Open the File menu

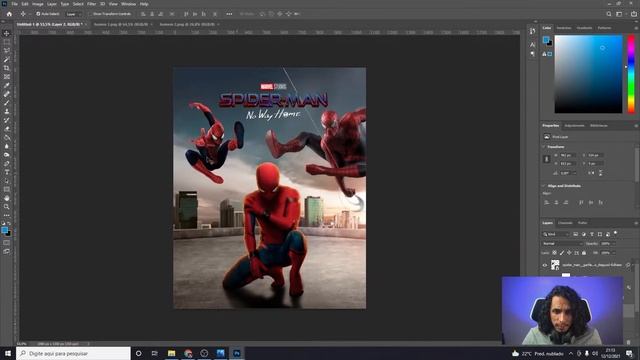tap(14, 4)
